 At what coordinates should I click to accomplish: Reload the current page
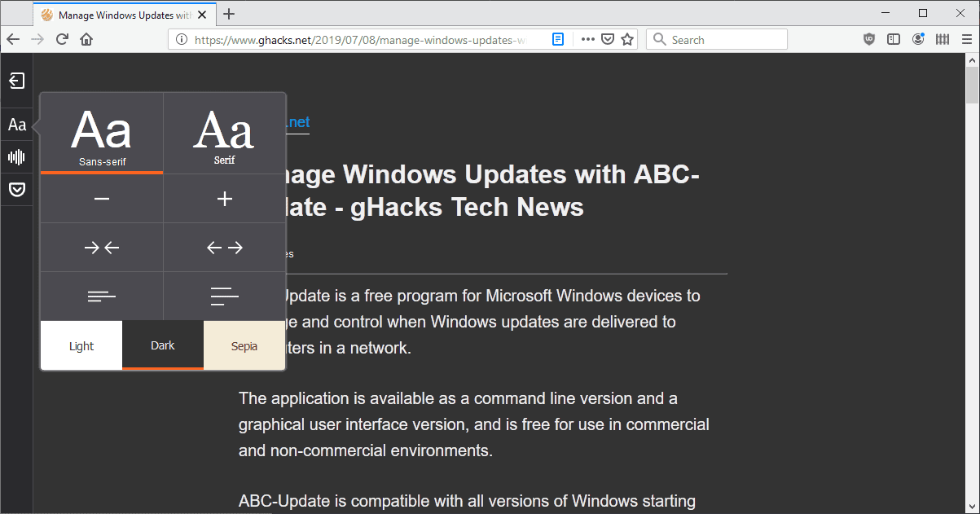click(62, 39)
